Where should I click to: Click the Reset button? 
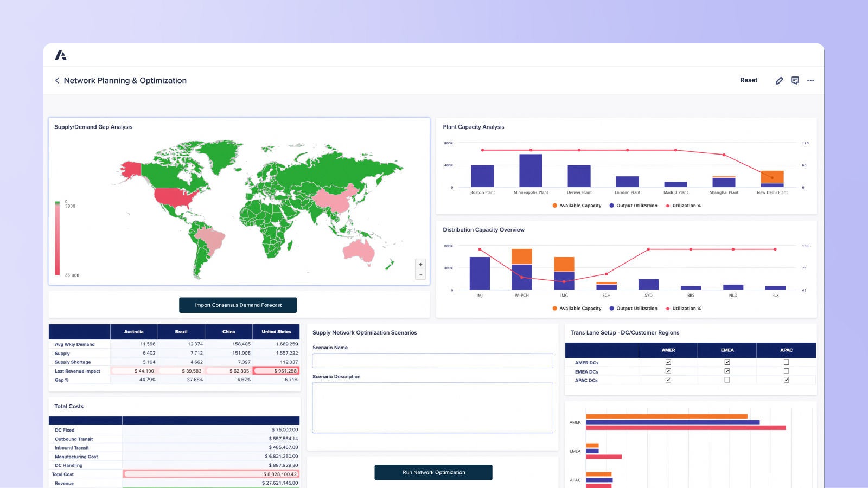(x=749, y=80)
